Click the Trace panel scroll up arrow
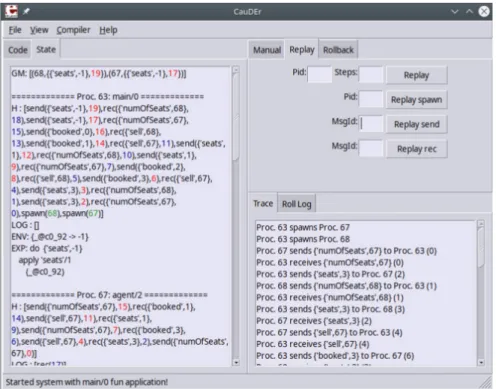 coord(481,224)
